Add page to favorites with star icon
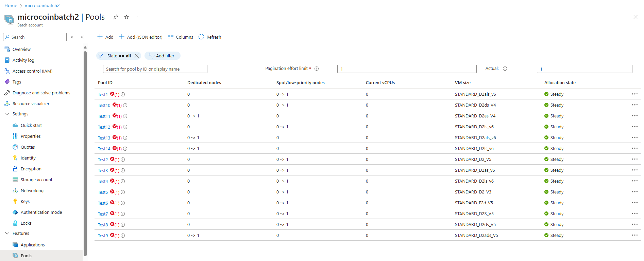The height and width of the screenshot is (261, 644). pyautogui.click(x=126, y=17)
